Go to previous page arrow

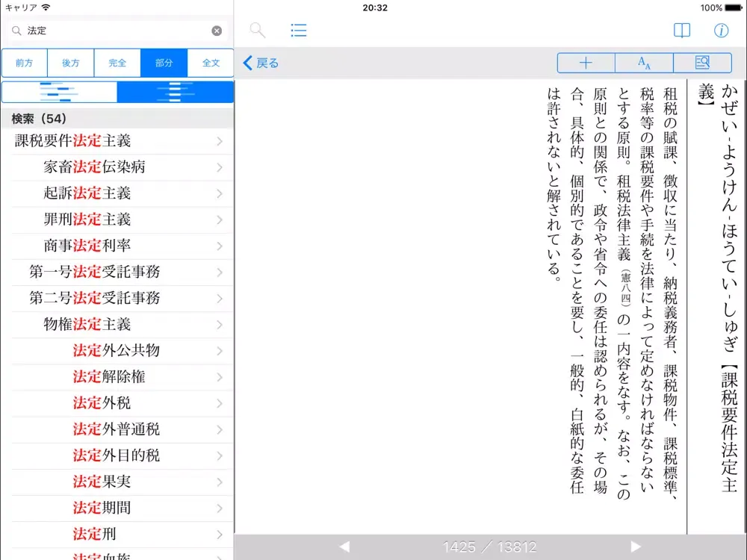coord(344,547)
